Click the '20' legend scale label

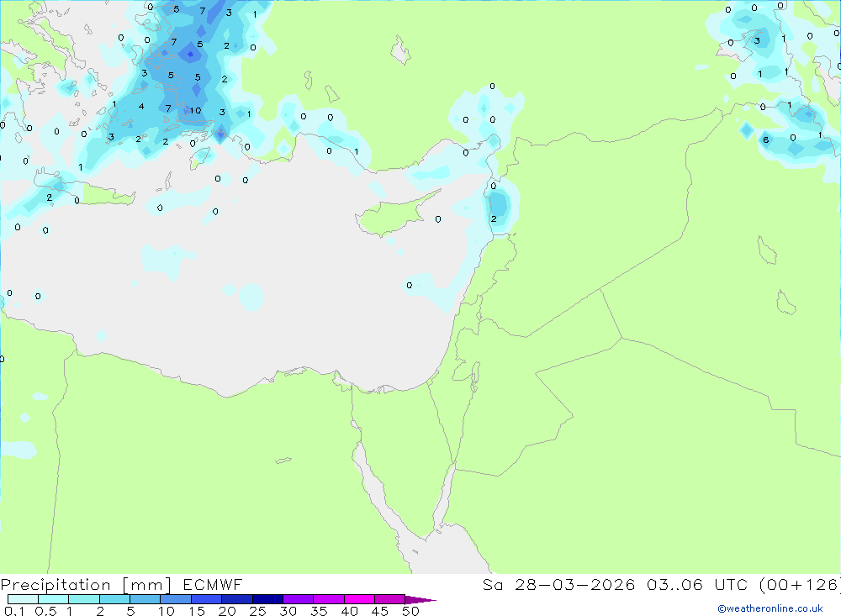[227, 611]
